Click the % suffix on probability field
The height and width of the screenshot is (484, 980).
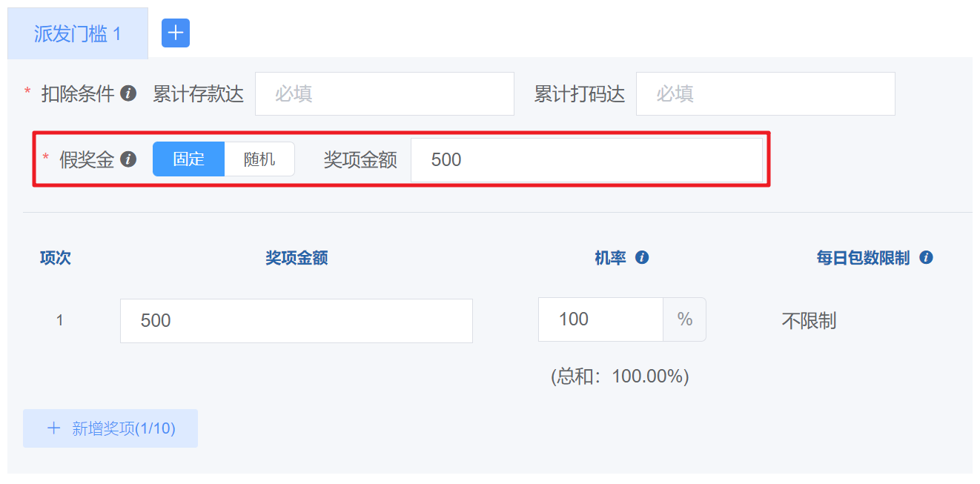click(684, 319)
